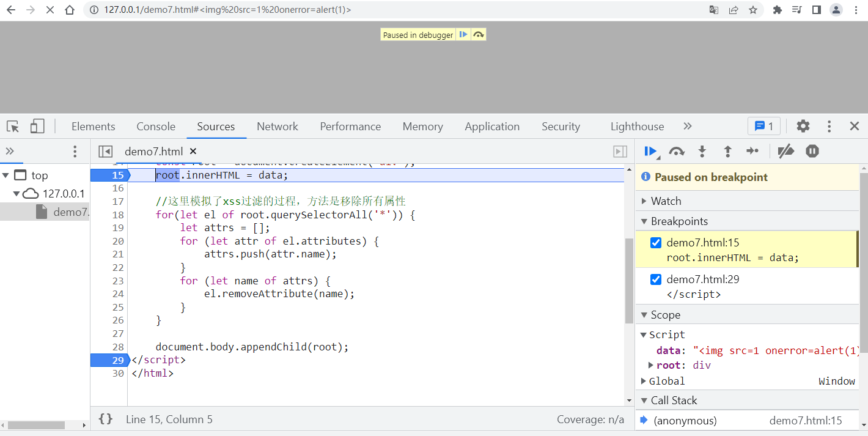Screen dimensions: 868x436
Task: Click the Step button in debugger toolbar
Action: tap(752, 151)
